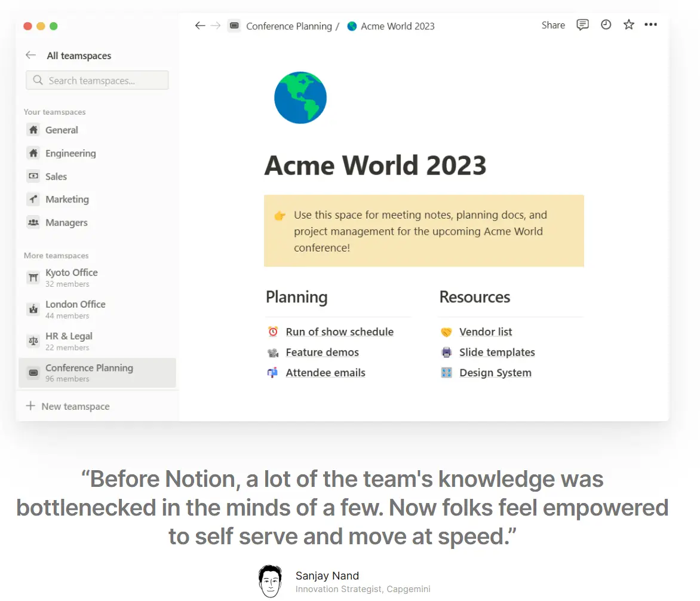Click the Managers people icon
Viewport: 700px width, 601px height.
(33, 222)
